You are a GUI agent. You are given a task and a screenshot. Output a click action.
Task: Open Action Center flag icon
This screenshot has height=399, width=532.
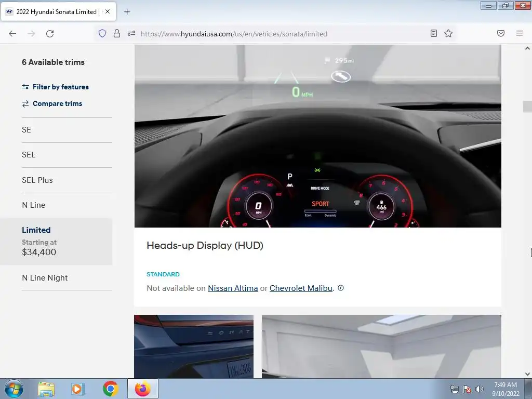467,389
